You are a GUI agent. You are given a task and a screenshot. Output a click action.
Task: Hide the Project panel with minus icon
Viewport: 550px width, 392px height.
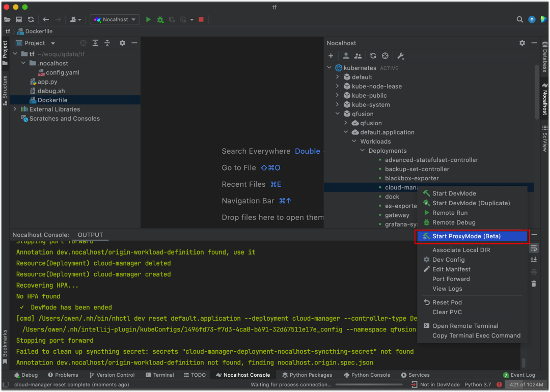point(134,43)
